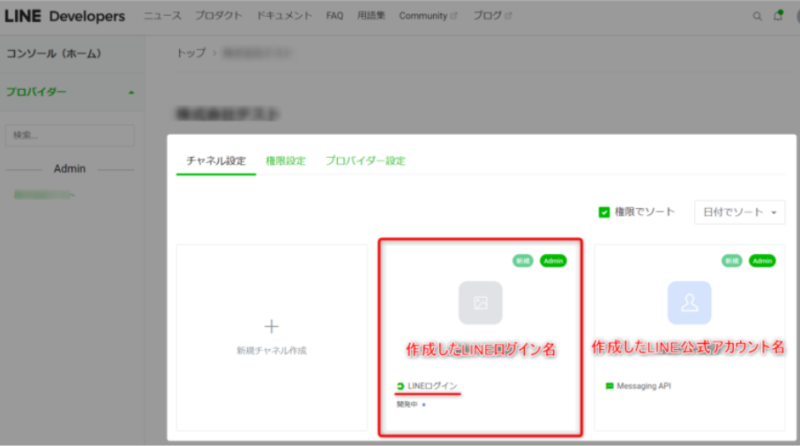Click the トップ breadcrumb link

[x=191, y=53]
